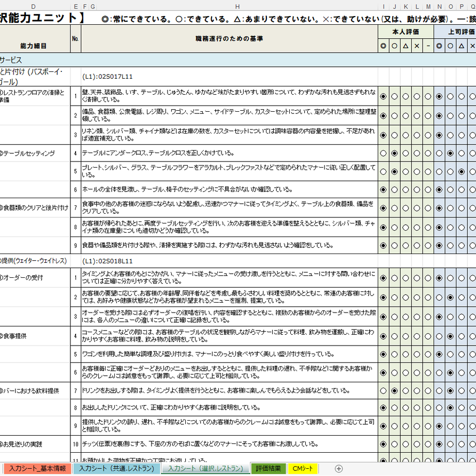Viewport: 476px width, 476px height.
Task: Mark supervisor ◎ for the お出ししたドリンク row
Action: (439, 408)
